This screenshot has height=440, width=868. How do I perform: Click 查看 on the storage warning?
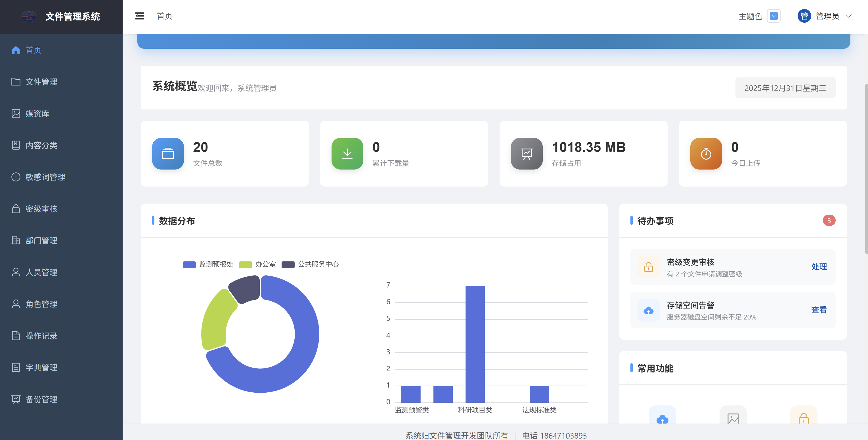coord(819,310)
